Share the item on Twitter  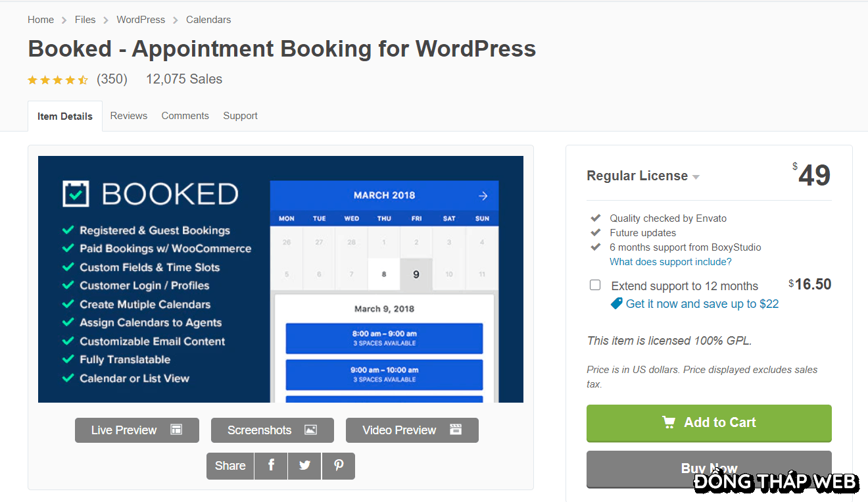[x=304, y=466]
